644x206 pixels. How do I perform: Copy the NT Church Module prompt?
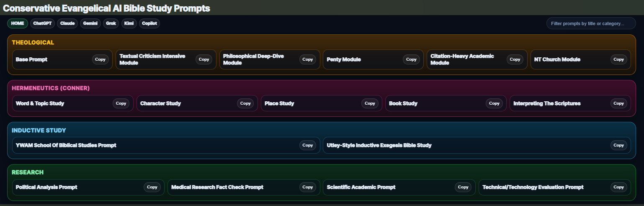point(618,59)
